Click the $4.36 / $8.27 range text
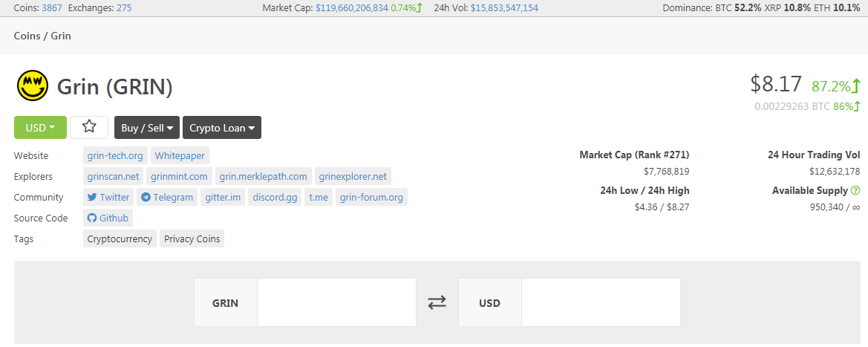 (662, 207)
